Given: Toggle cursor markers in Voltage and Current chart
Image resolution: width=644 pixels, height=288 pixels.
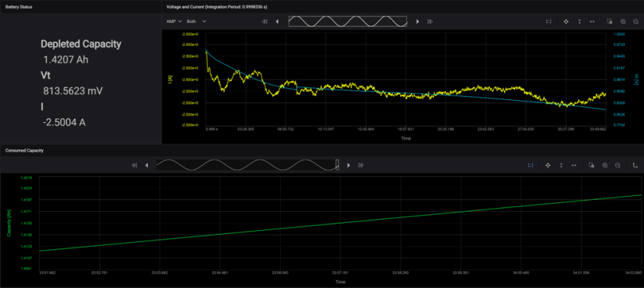Looking at the screenshot, I should coord(549,21).
